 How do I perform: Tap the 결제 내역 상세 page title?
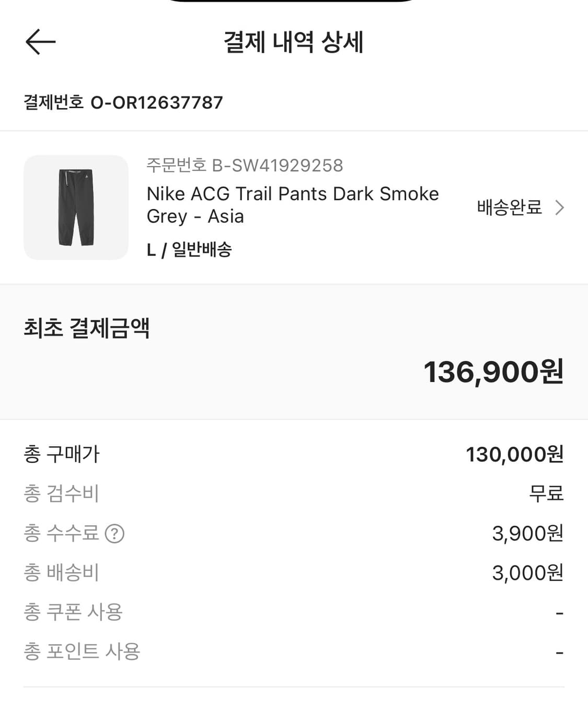(293, 42)
